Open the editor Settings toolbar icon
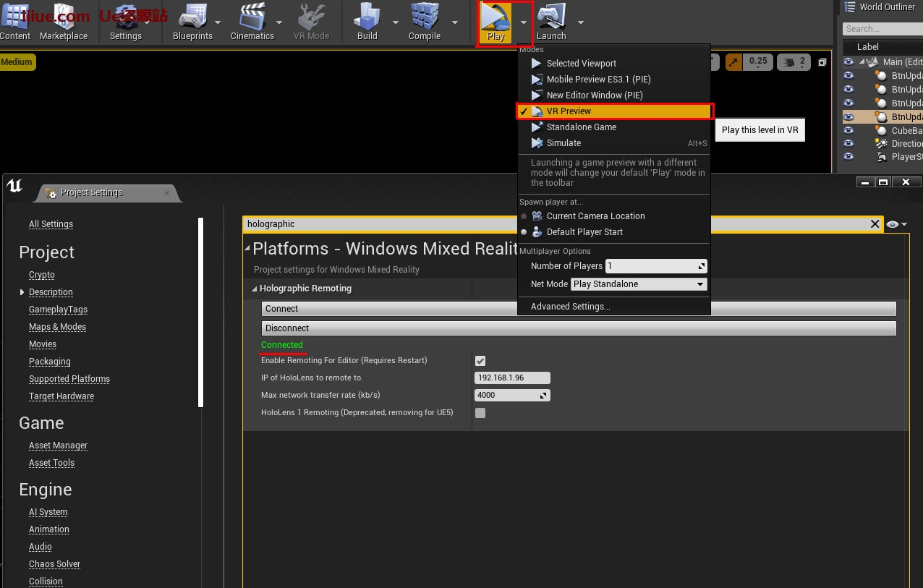This screenshot has width=923, height=588. click(x=126, y=21)
